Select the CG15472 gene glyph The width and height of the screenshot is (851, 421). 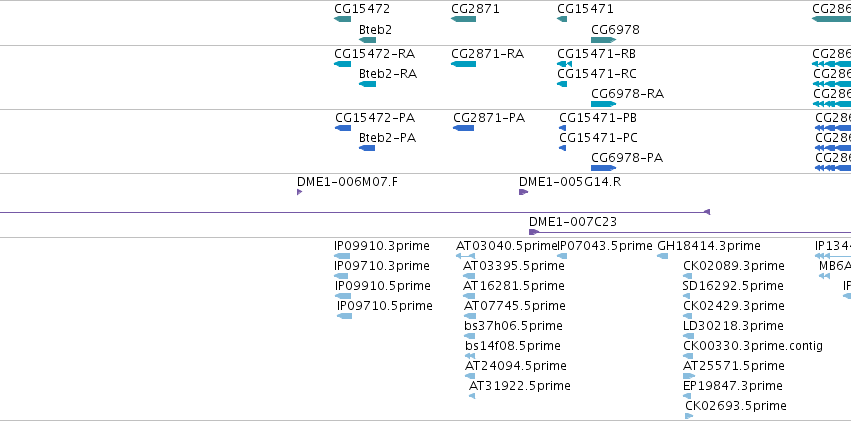click(342, 19)
